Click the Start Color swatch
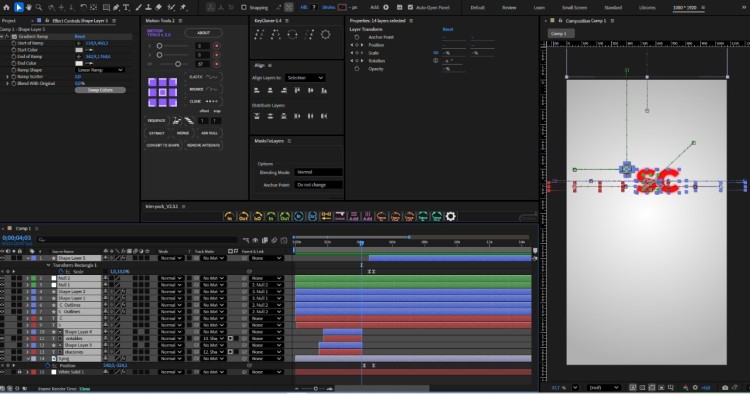Image resolution: width=750 pixels, height=394 pixels. [79, 50]
